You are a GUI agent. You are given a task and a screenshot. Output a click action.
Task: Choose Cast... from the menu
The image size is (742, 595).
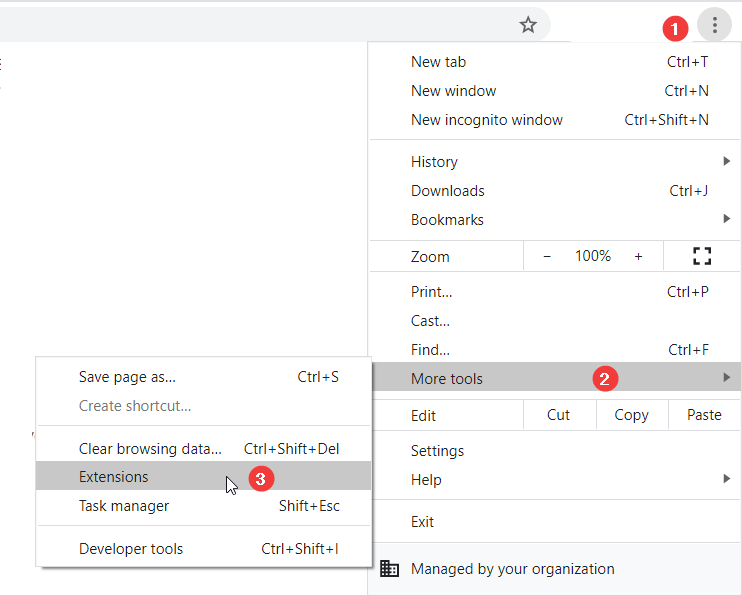pos(555,321)
